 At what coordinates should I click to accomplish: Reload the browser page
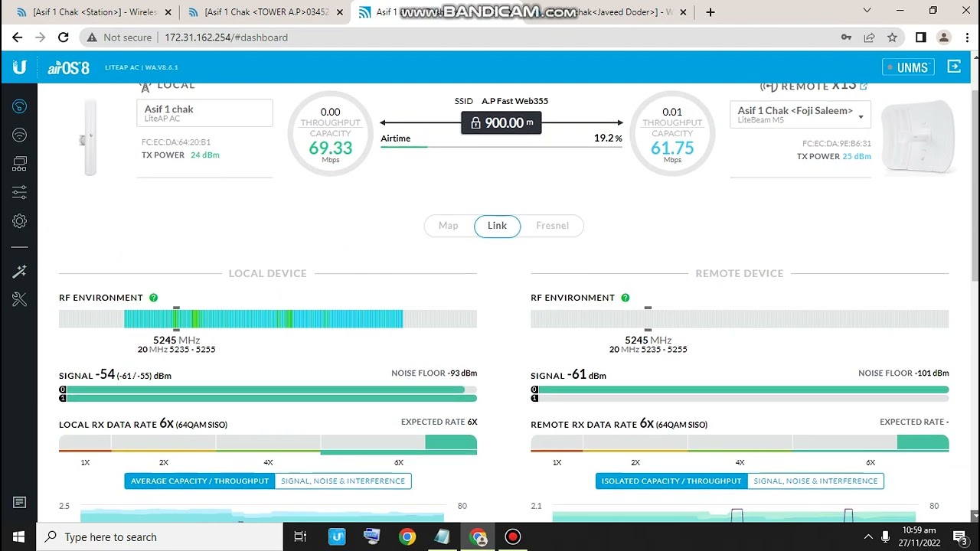point(64,37)
